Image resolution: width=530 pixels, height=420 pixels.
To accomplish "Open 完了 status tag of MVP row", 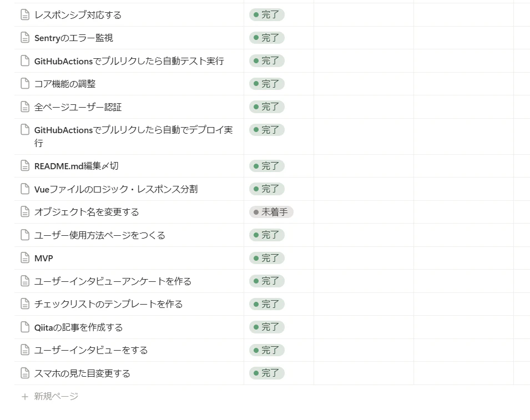I will click(267, 258).
